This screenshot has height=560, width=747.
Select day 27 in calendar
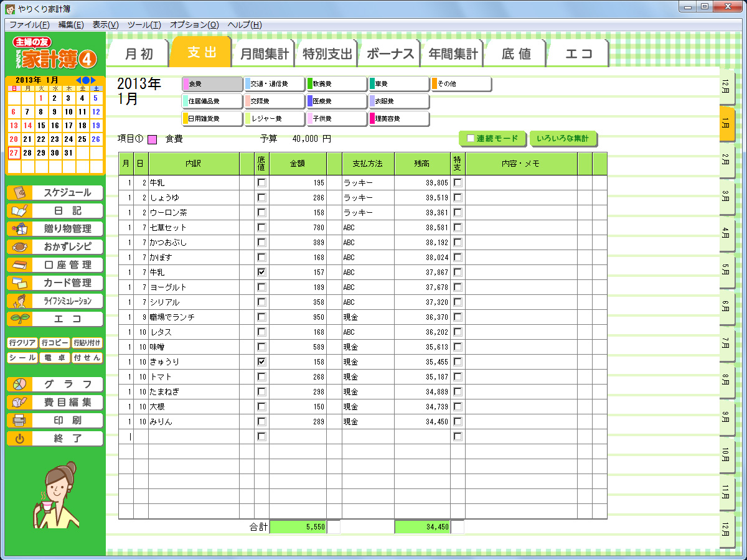14,153
